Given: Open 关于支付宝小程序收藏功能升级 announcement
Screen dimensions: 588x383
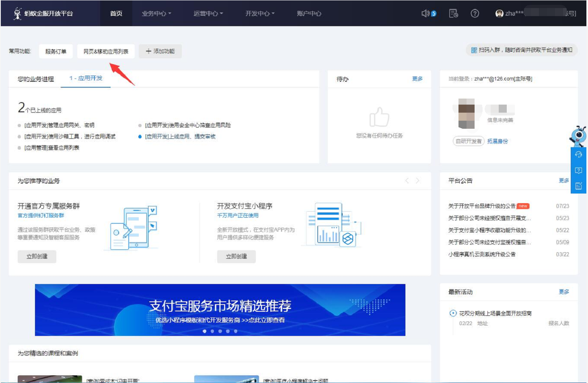Looking at the screenshot, I should [490, 230].
